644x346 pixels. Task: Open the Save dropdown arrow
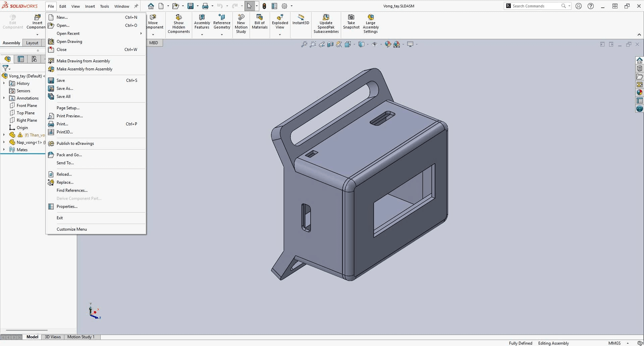coord(197,6)
